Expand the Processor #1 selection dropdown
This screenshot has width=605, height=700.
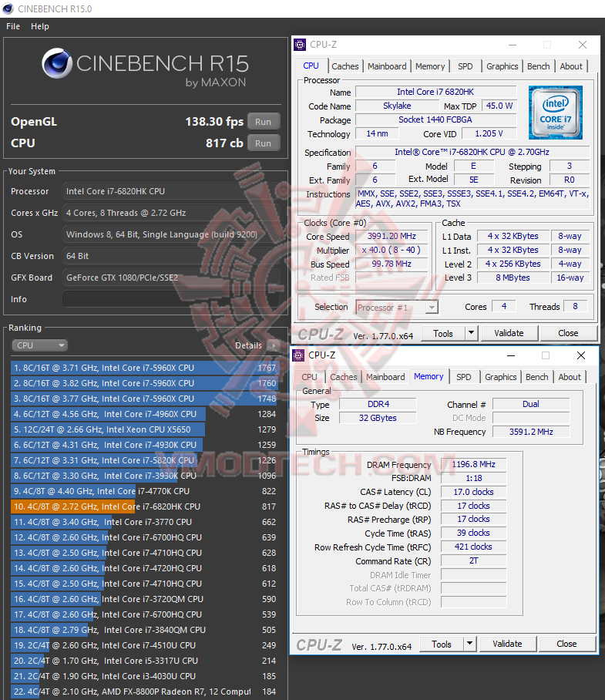click(432, 308)
